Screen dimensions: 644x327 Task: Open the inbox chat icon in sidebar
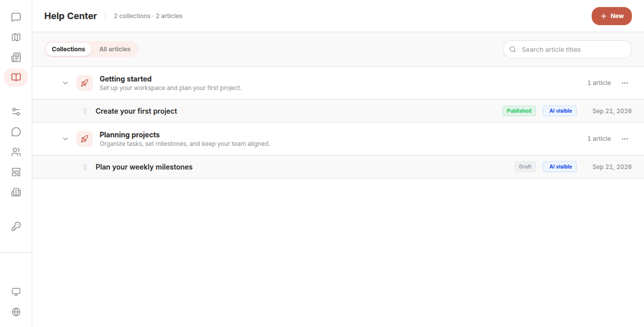16,17
